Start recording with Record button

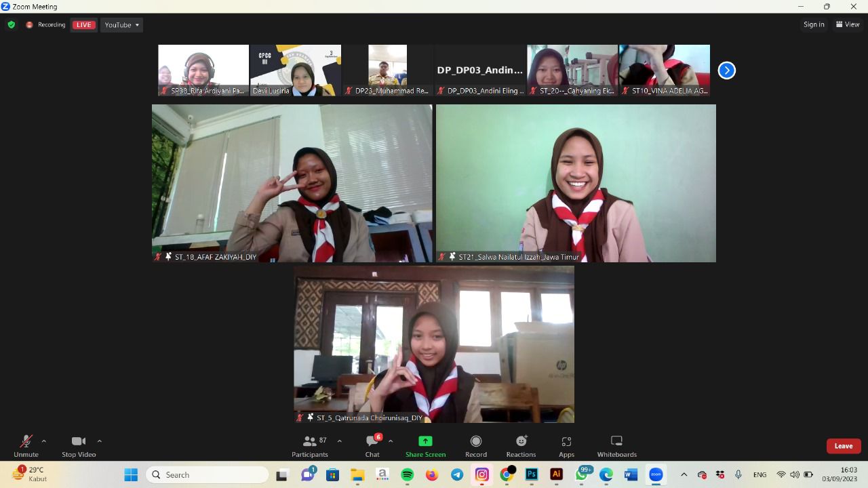(x=476, y=446)
